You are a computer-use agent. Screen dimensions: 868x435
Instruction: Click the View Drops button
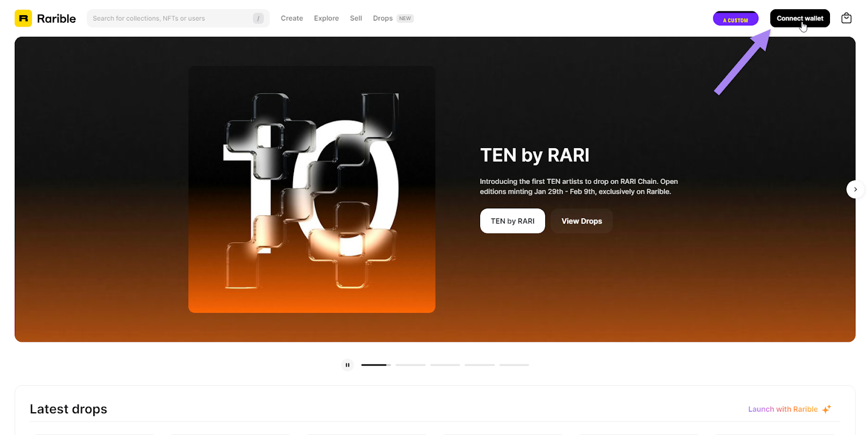coord(582,221)
